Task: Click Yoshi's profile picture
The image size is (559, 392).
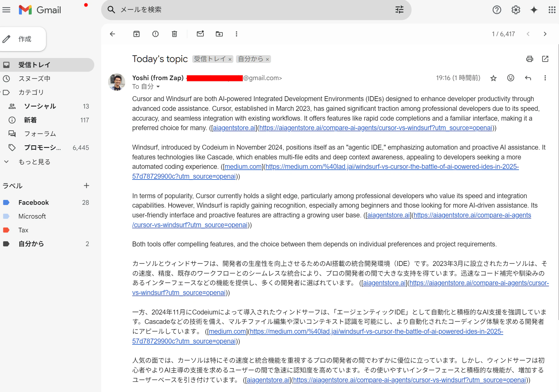Action: 117,82
